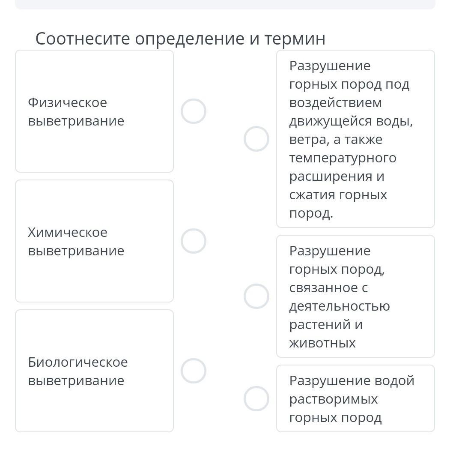The width and height of the screenshot is (456, 476).
Task: Click connector circle beside plants and animals definition
Action: [256, 296]
